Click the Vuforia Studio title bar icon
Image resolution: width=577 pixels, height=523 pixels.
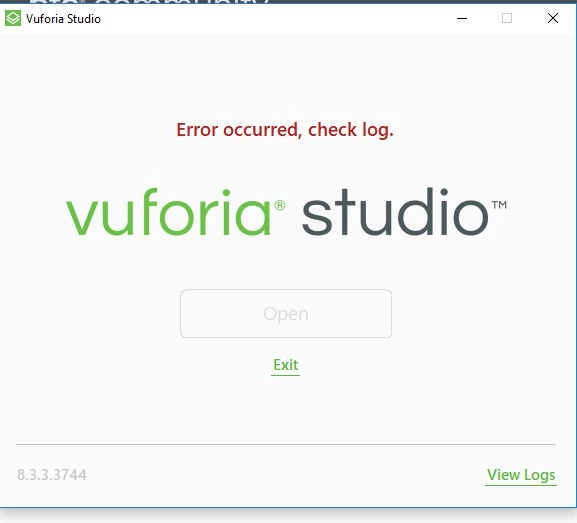(13, 18)
